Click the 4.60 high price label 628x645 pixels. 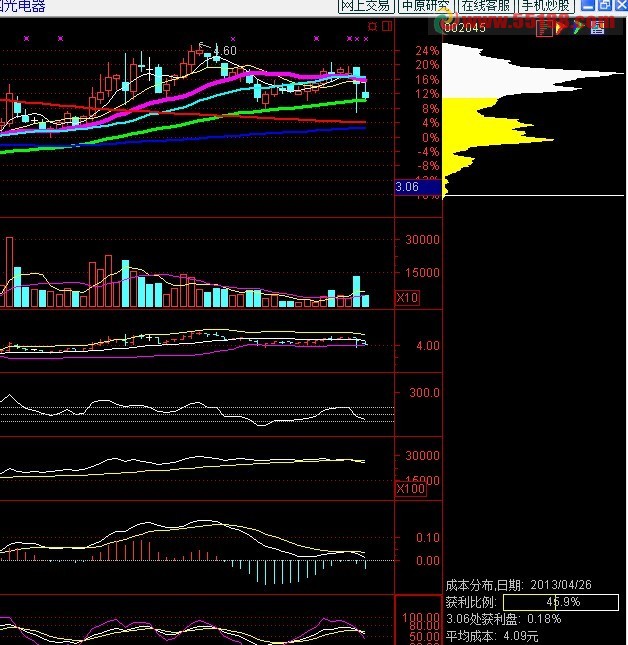click(225, 51)
